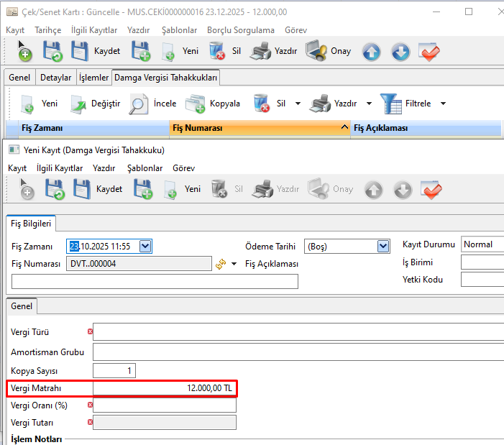Click the İncele magnifier icon
504x445 pixels.
pos(139,104)
